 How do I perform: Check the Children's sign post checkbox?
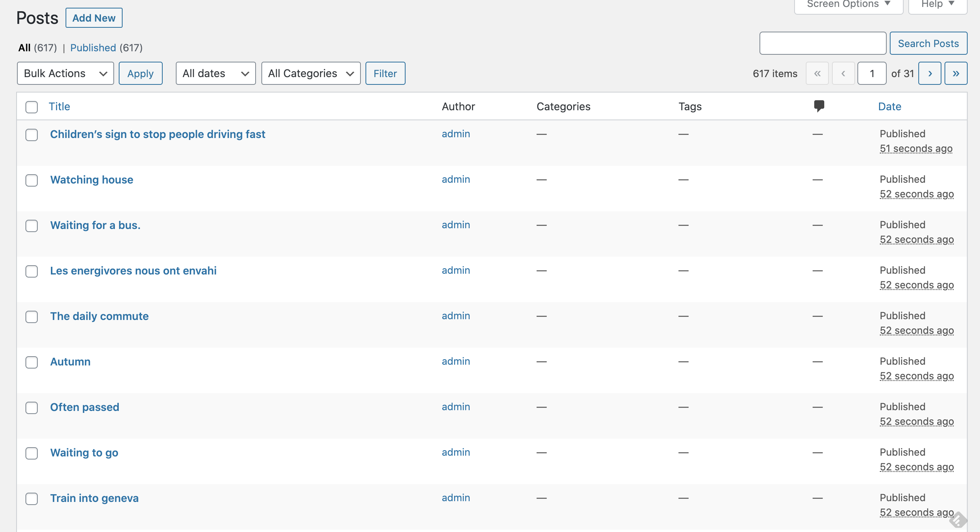click(x=32, y=134)
